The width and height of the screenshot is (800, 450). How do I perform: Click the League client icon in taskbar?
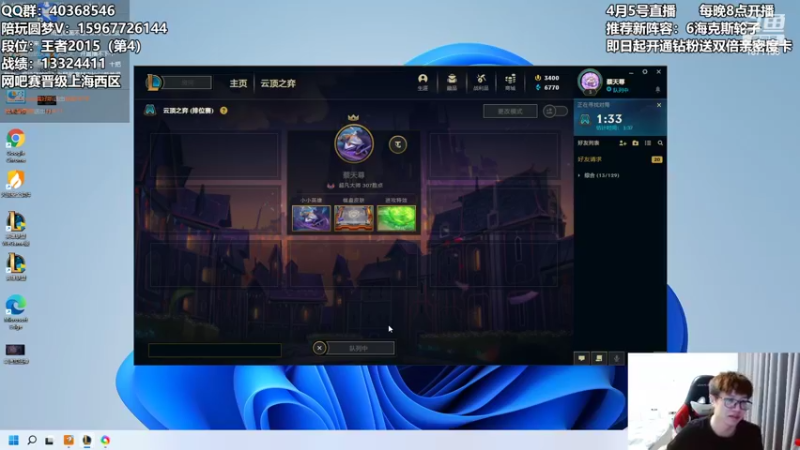(87, 440)
